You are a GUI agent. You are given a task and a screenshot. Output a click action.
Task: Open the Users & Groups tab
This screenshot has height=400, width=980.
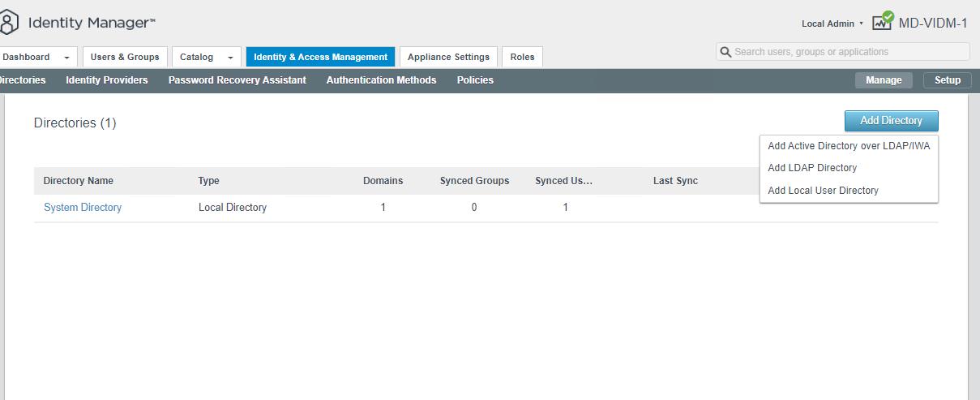pos(125,57)
